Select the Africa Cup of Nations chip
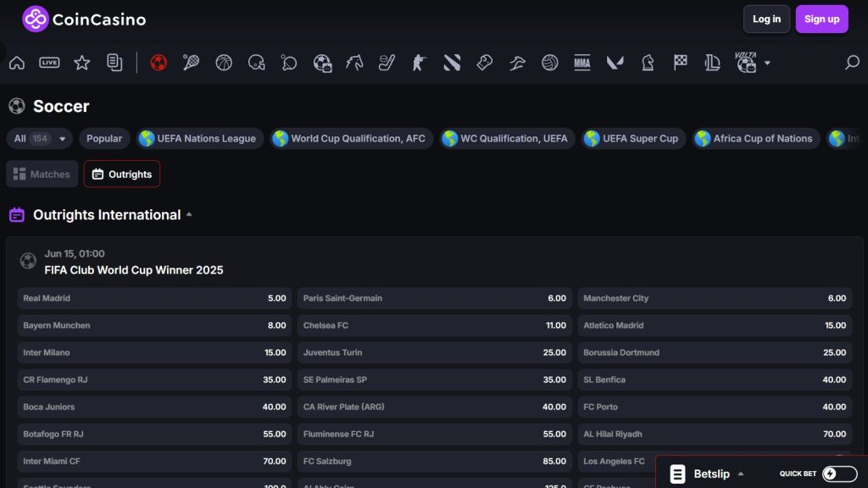The height and width of the screenshot is (488, 868). 755,138
